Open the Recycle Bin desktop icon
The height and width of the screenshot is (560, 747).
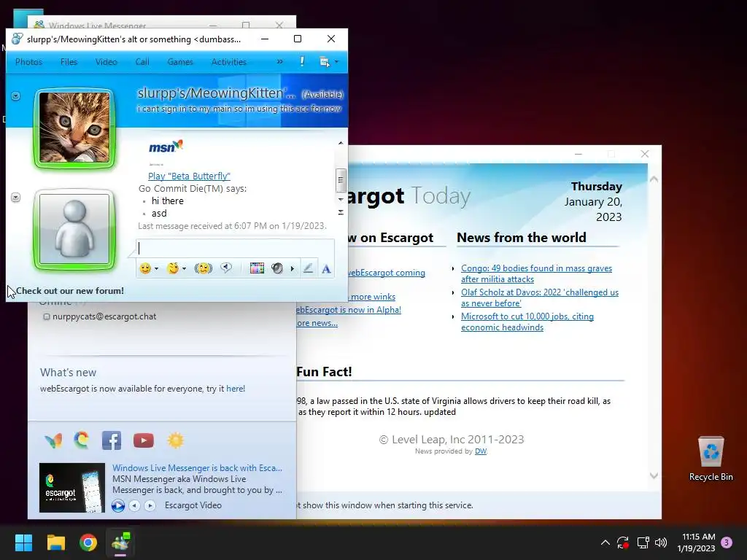click(711, 459)
